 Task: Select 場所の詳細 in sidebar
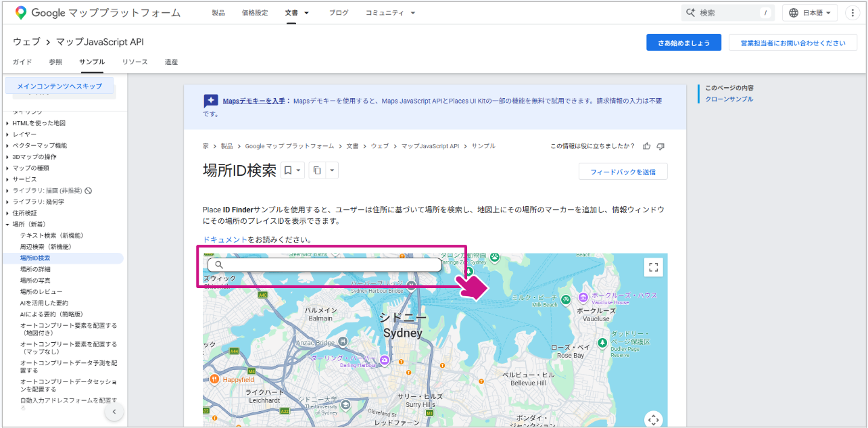click(35, 269)
